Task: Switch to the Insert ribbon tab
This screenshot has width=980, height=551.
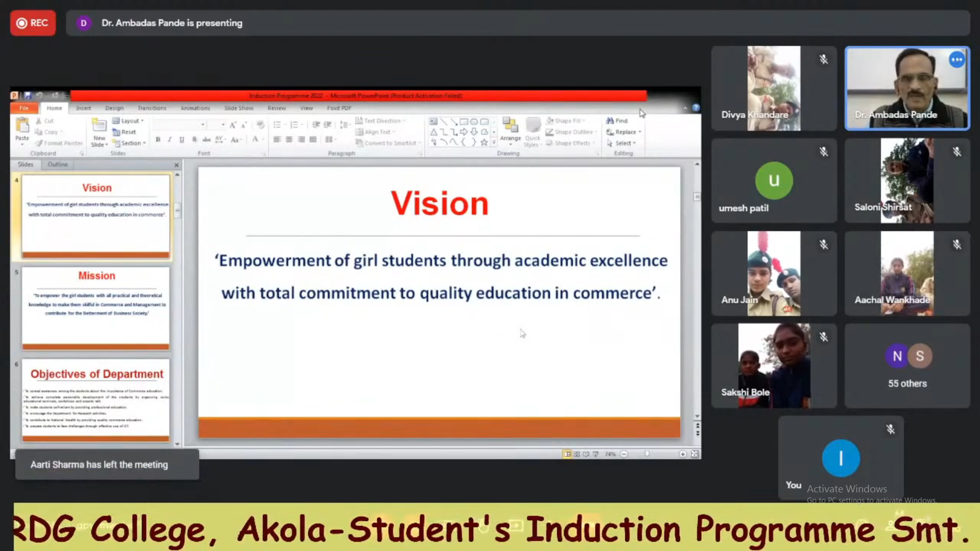Action: click(83, 108)
